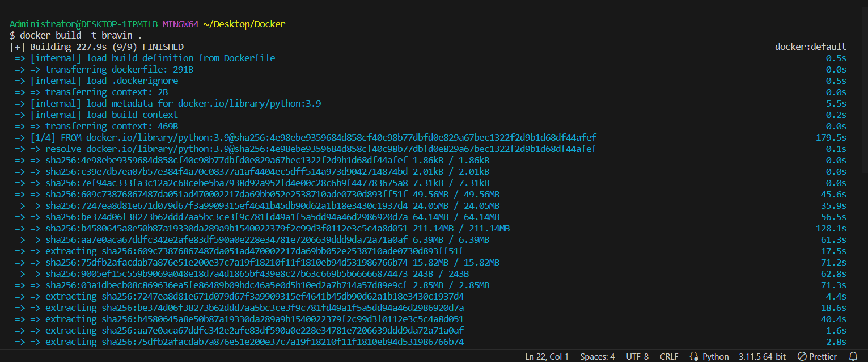Click the sha256 line showing 1.86kB / 1.86kB
Screen dimensions: 868x362
(252, 160)
